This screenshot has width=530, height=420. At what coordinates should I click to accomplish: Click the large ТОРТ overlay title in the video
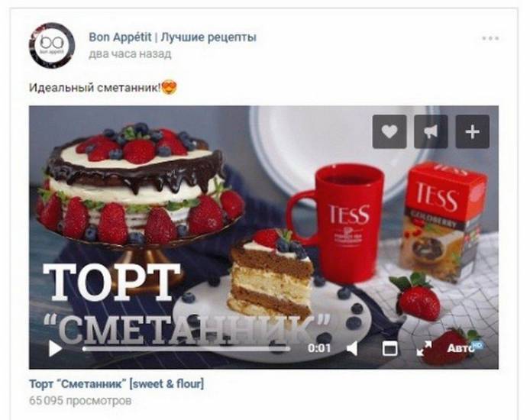tap(111, 282)
